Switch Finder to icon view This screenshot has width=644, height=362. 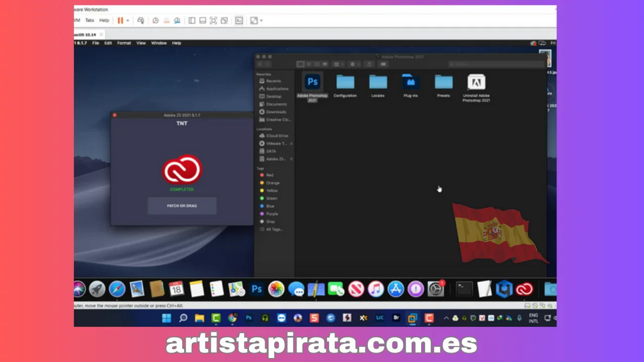point(300,64)
